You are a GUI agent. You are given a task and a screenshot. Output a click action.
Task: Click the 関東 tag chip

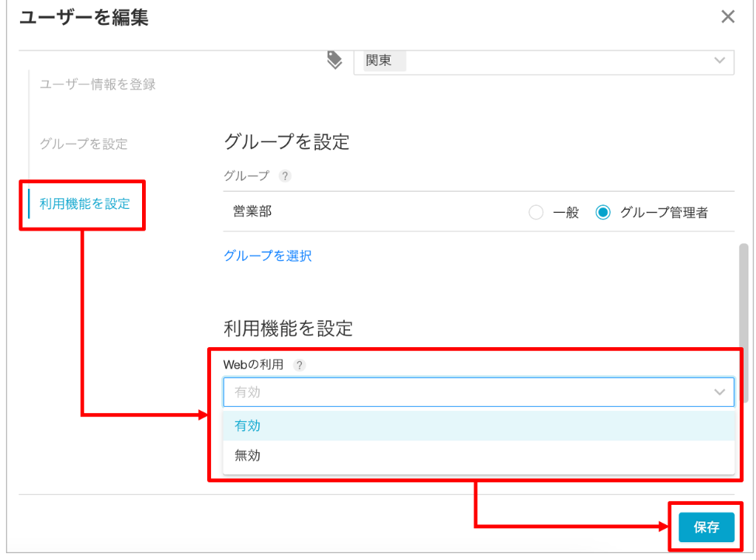coord(383,61)
